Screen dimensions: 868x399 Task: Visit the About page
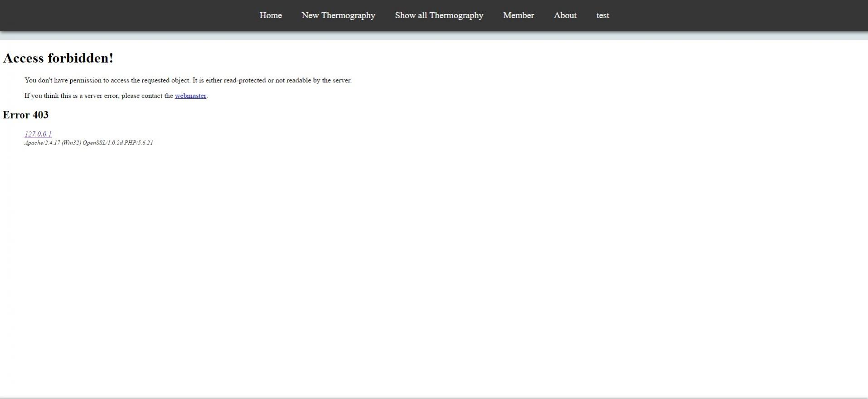[x=565, y=15]
